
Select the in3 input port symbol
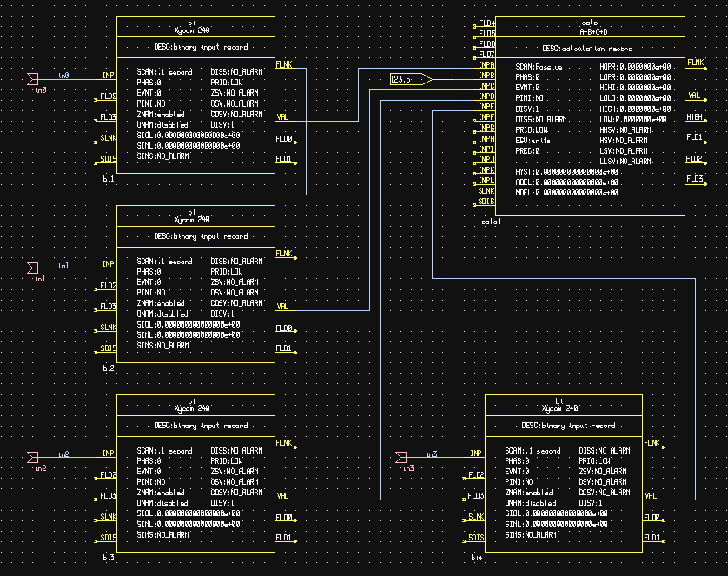click(x=401, y=458)
